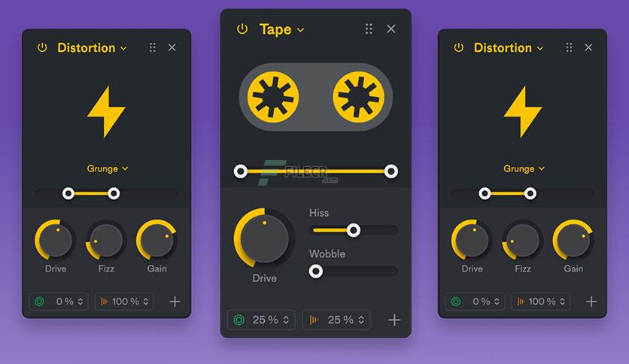This screenshot has height=364, width=629.
Task: Click the plus button in right Distortion
Action: point(591,302)
